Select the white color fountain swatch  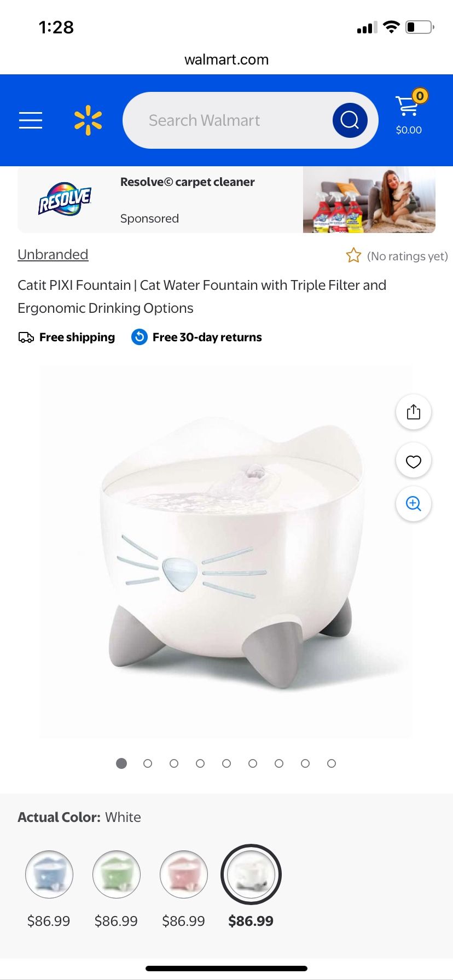coord(251,874)
